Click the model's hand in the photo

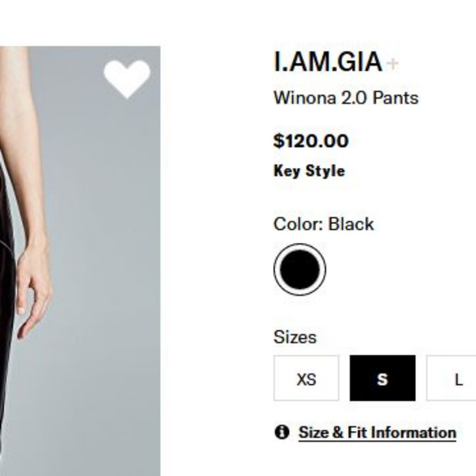click(34, 291)
